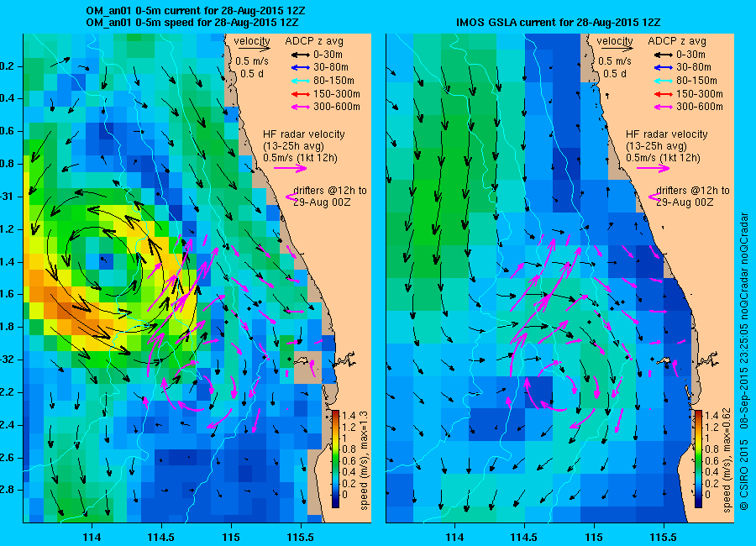This screenshot has height=546, width=756.
Task: Click 'HF radar velocity' text in OM_an01 panel
Action: pos(304,134)
